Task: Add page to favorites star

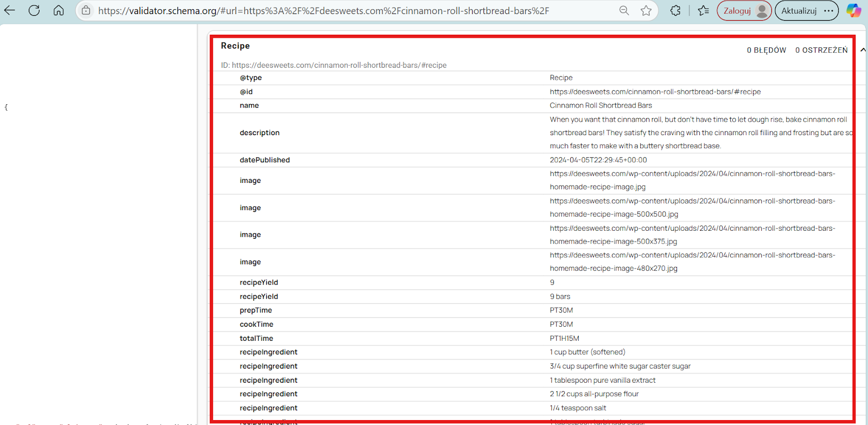Action: tap(646, 10)
